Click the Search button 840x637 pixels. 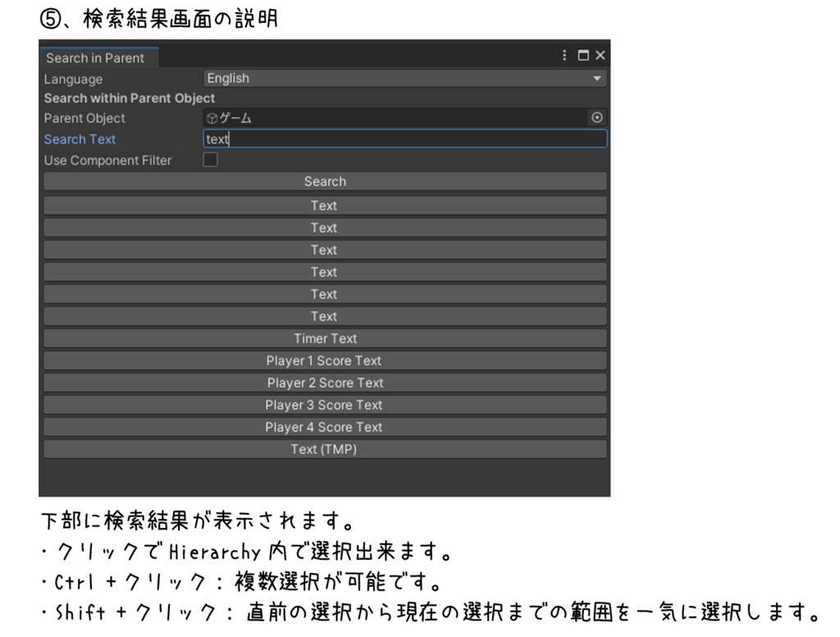tap(324, 181)
